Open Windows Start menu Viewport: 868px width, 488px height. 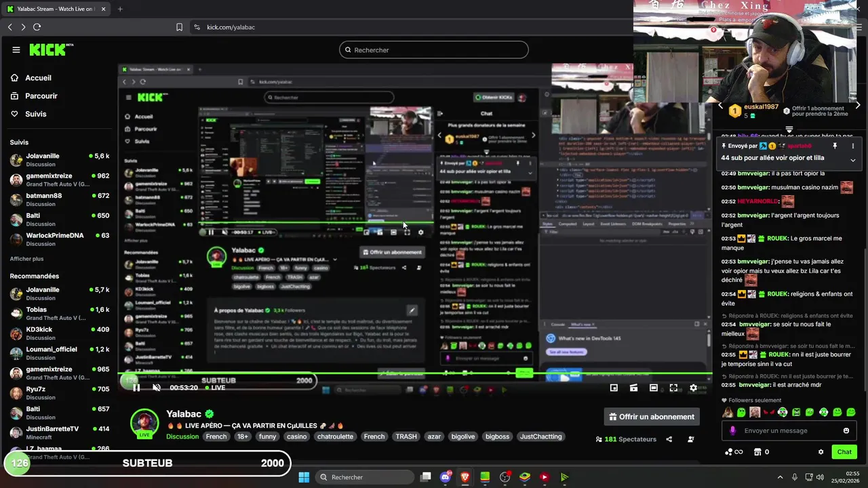[x=304, y=477]
